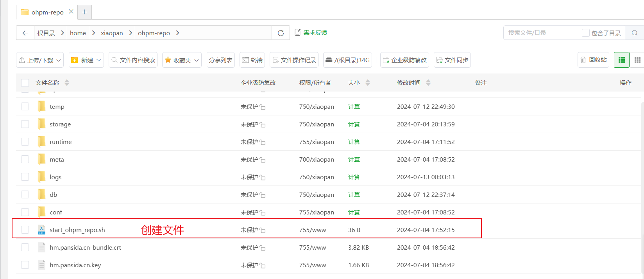Click the back arrow navigation icon
This screenshot has height=279, width=644.
(25, 33)
